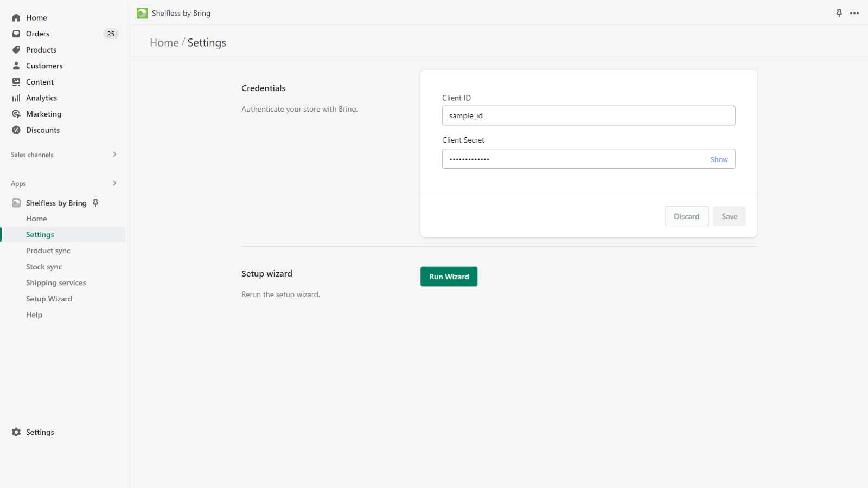868x488 pixels.
Task: Open Product sync page
Action: tap(48, 251)
